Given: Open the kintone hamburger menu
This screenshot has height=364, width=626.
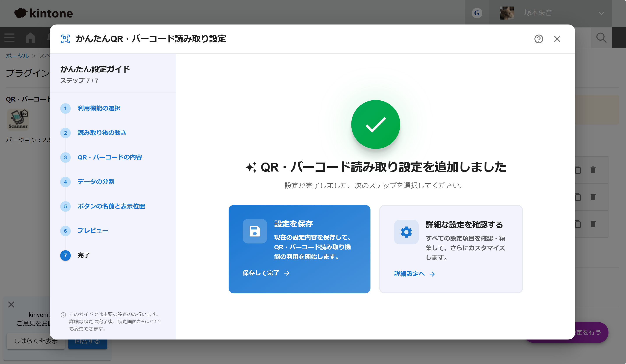Looking at the screenshot, I should click(x=9, y=37).
